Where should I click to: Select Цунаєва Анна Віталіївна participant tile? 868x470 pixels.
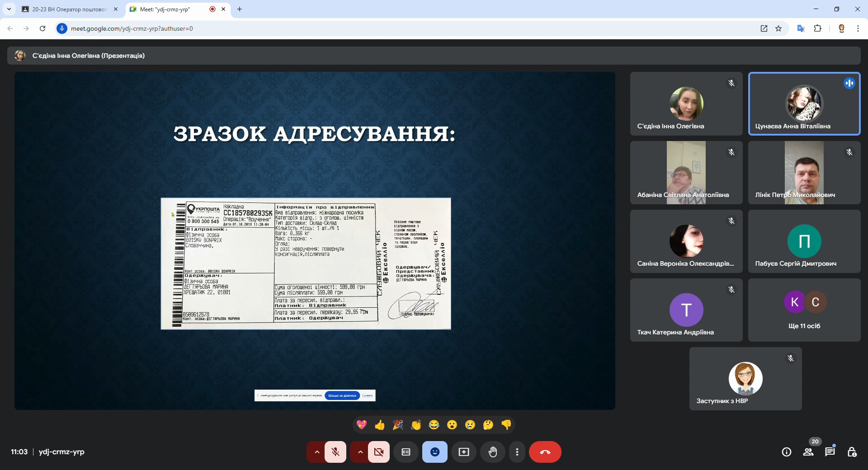tap(804, 103)
